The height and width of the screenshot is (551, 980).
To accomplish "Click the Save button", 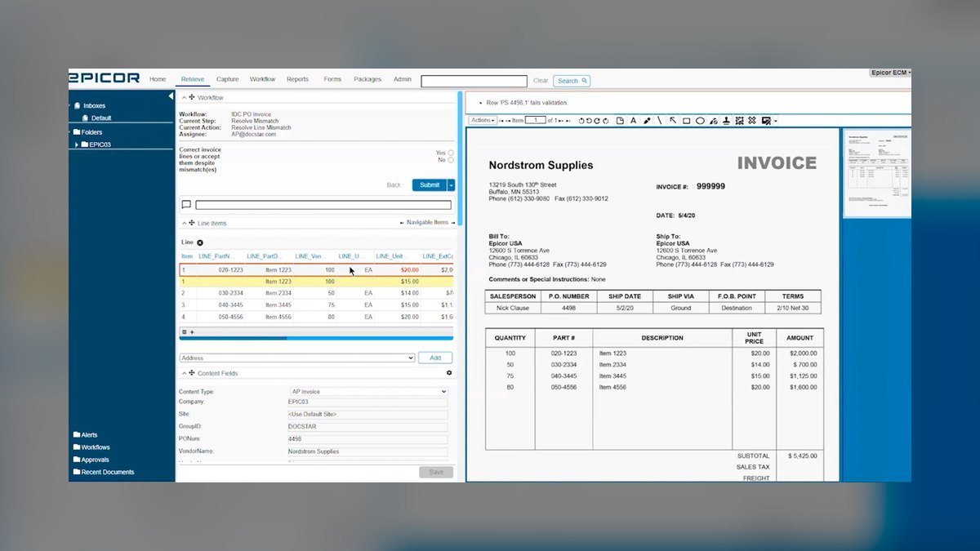I will 436,472.
